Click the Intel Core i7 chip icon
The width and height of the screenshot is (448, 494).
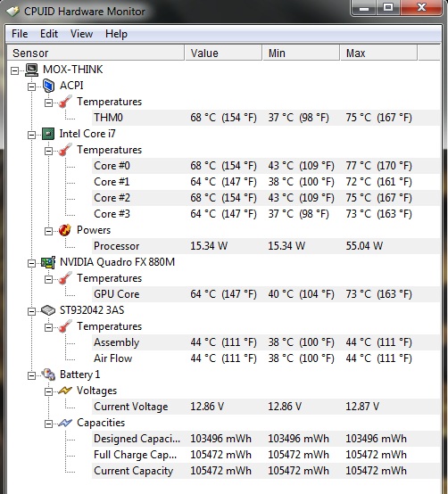[48, 134]
